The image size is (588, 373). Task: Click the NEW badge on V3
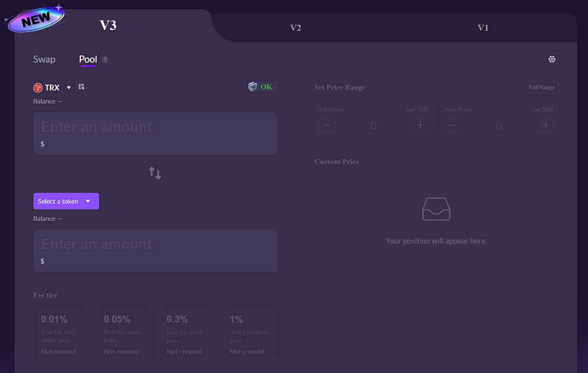36,19
